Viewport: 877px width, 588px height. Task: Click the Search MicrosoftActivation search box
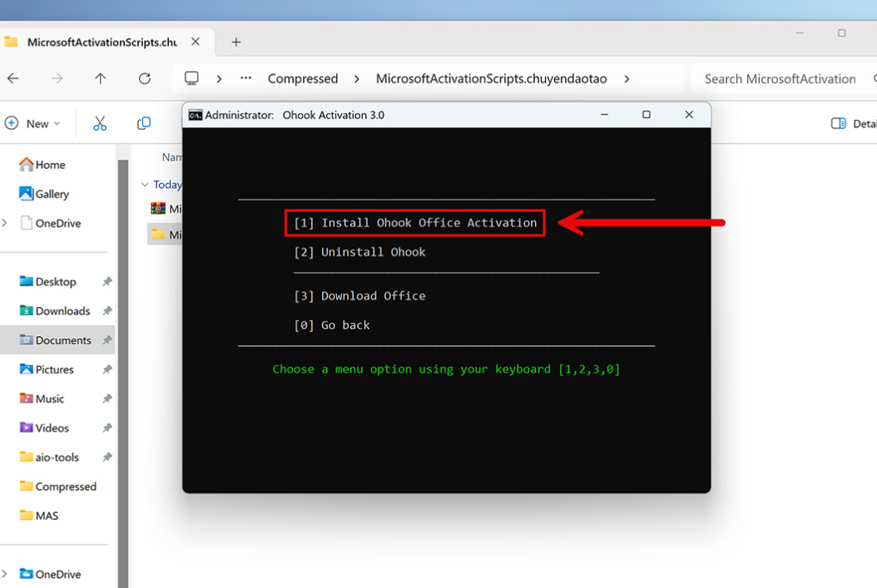pyautogui.click(x=780, y=78)
